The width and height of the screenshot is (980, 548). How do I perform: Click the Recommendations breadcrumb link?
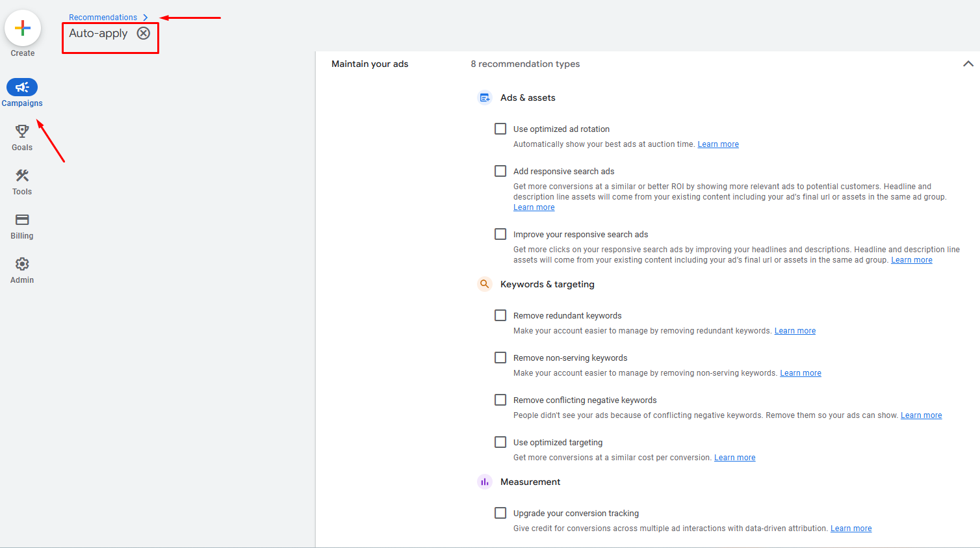point(103,18)
